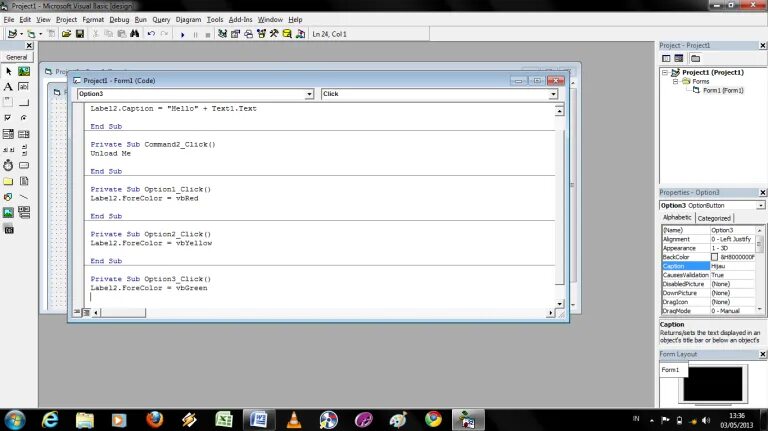Screen dimensions: 768x431
Task: Open the File menu
Action: pyautogui.click(x=9, y=20)
